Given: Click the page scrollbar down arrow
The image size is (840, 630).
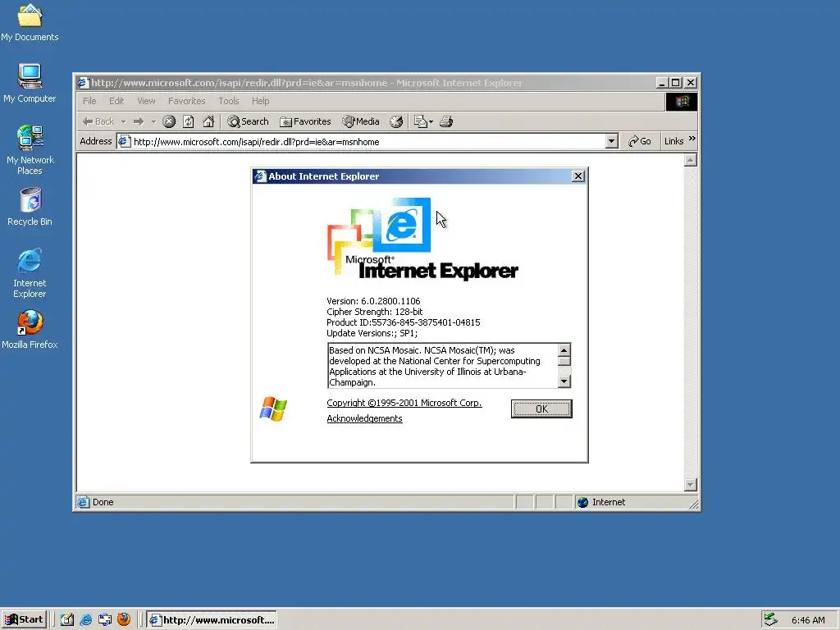Looking at the screenshot, I should pos(690,485).
